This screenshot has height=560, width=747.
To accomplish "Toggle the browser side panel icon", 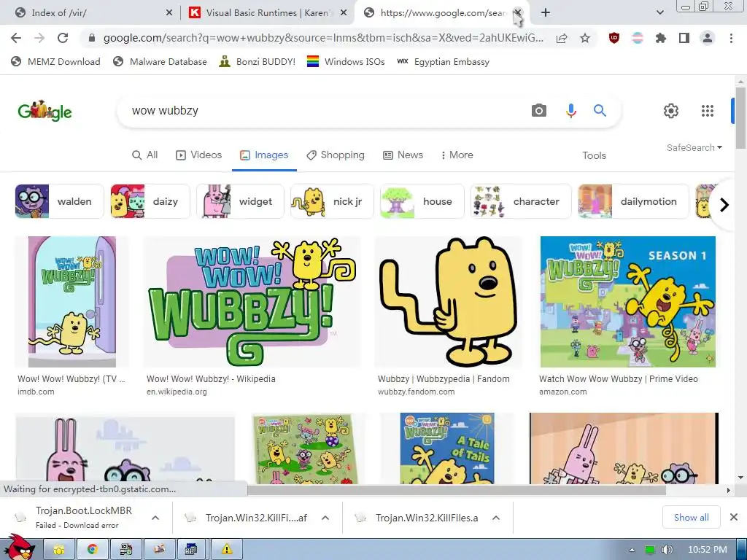I will [x=684, y=38].
